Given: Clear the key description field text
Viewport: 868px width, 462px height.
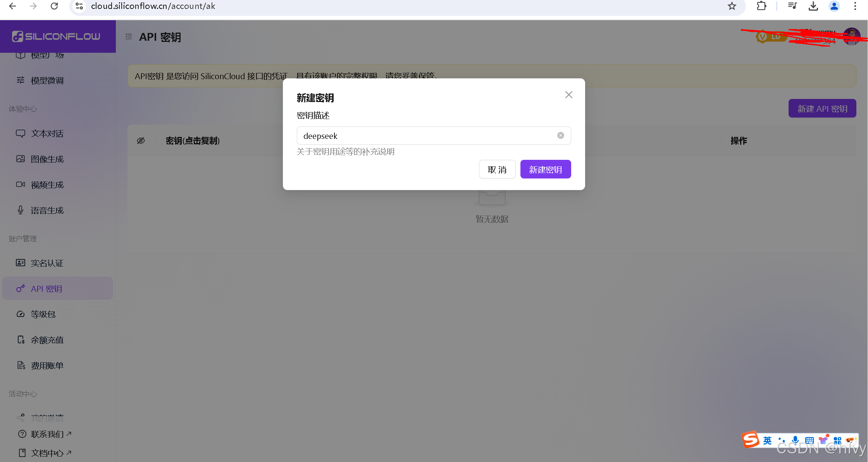Looking at the screenshot, I should tap(560, 135).
